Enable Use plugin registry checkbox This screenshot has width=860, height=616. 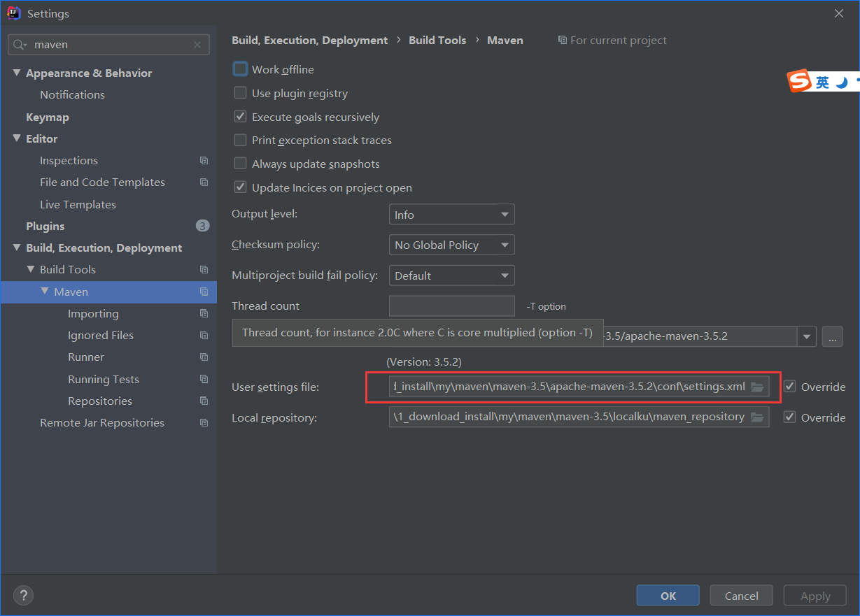pos(240,93)
